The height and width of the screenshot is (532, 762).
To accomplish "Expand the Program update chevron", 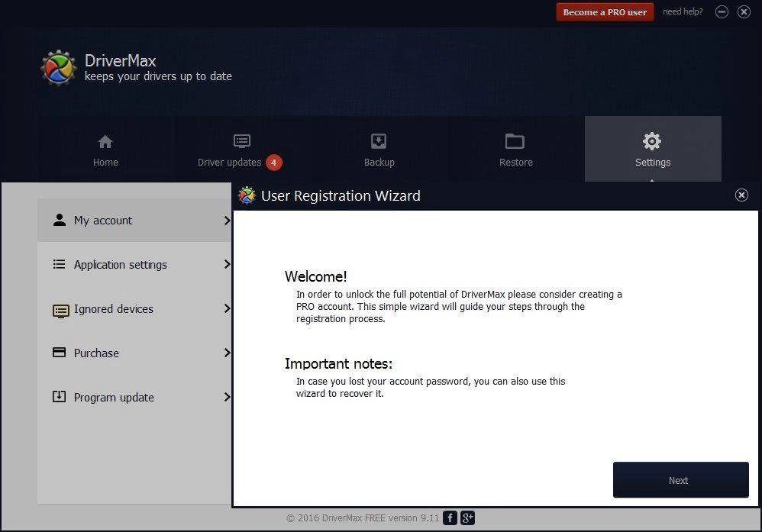I will pos(227,397).
